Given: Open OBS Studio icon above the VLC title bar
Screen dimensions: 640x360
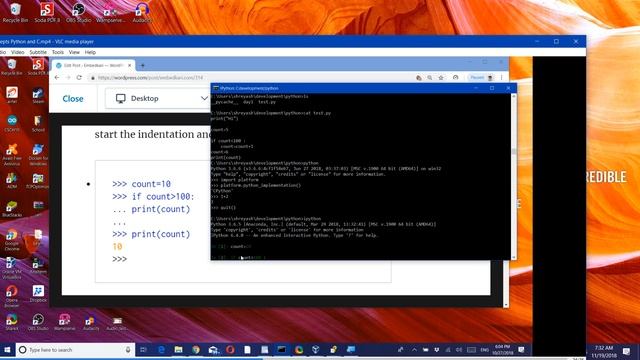Looking at the screenshot, I should [x=78, y=12].
